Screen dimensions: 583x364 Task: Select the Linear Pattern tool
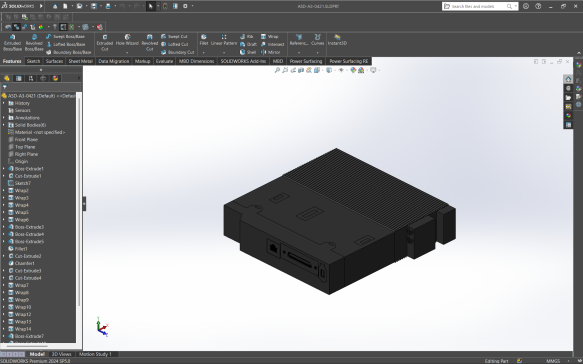(x=224, y=40)
